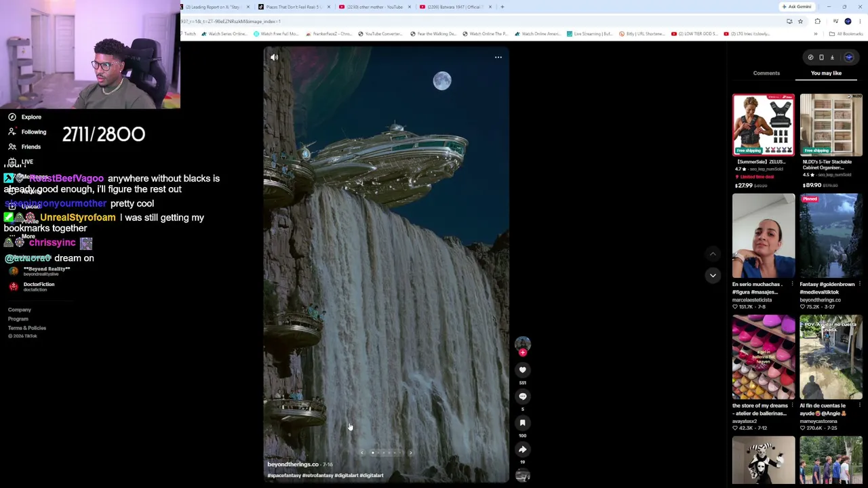Switch to the 'Batwara 1947' YouTube tab
868x488 pixels.
coord(454,7)
